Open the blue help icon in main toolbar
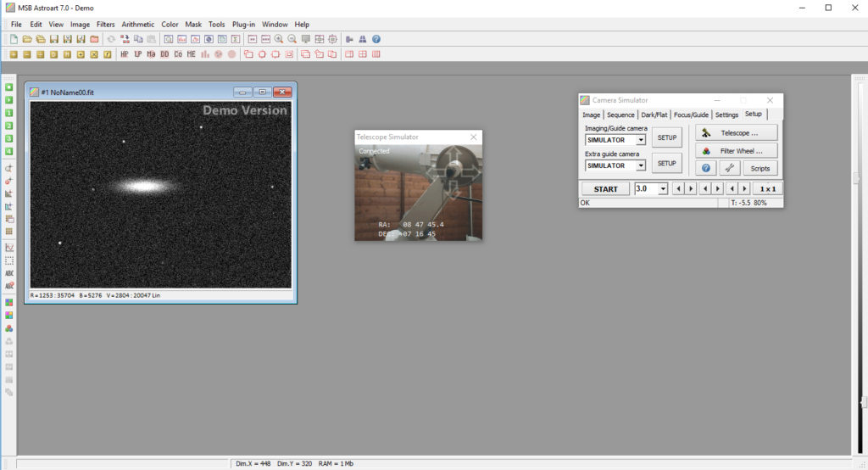 coord(376,39)
